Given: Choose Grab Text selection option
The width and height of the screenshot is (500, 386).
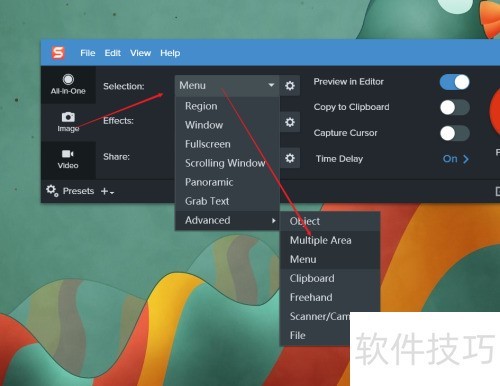Looking at the screenshot, I should [227, 201].
